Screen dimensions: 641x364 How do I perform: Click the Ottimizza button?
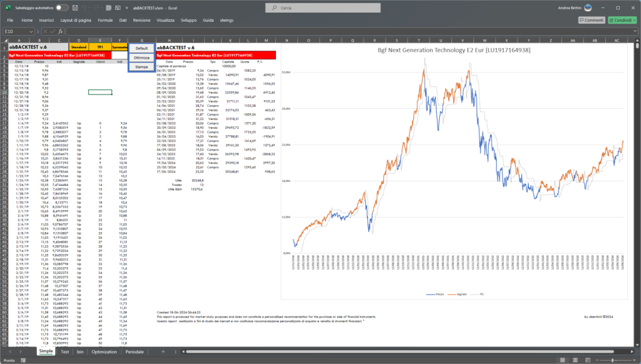[x=141, y=58]
